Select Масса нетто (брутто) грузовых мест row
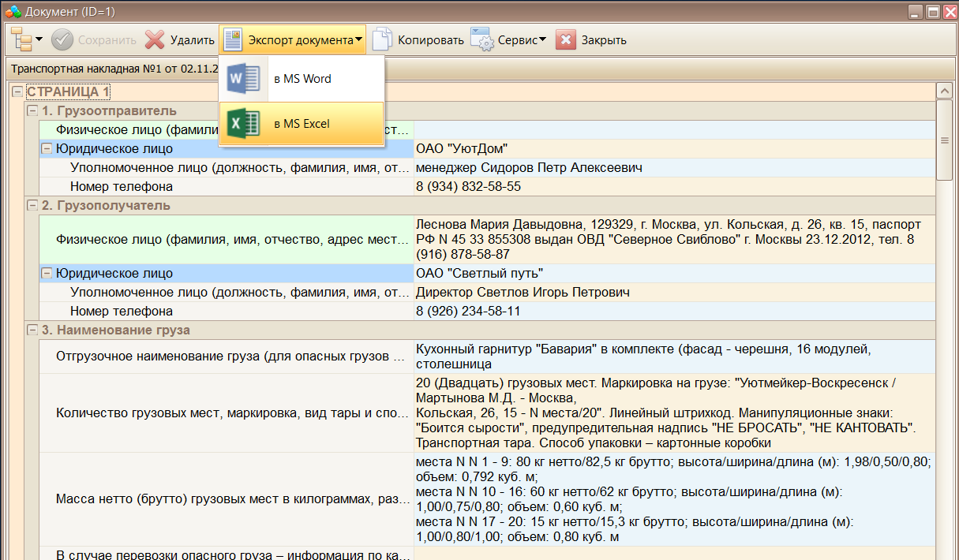The height and width of the screenshot is (560, 959). [x=227, y=498]
